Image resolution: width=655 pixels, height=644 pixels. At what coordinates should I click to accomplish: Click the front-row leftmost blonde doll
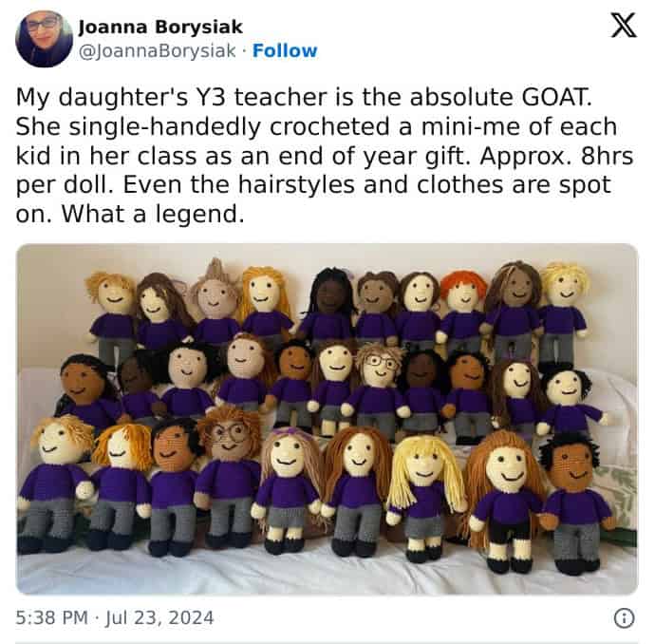(52, 483)
